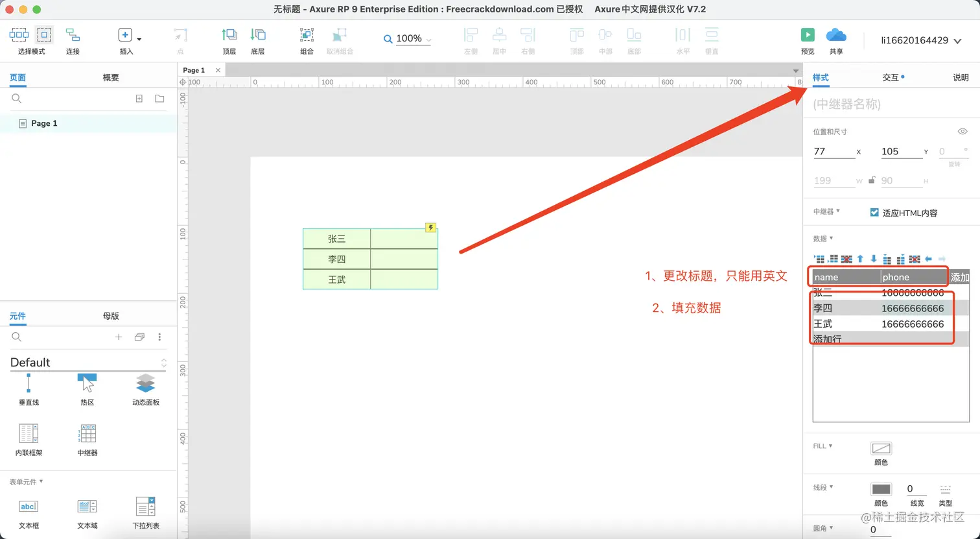Click the 线宽 line width field
Screen dimensions: 980x539
click(x=917, y=489)
